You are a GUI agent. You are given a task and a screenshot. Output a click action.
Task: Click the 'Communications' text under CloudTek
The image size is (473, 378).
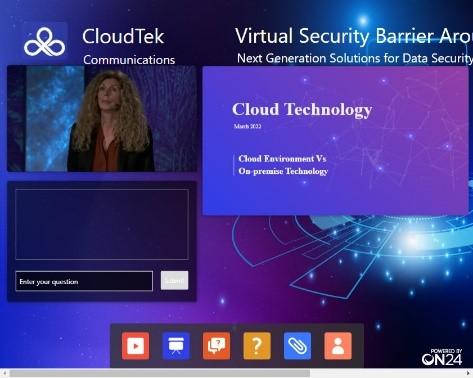click(129, 60)
